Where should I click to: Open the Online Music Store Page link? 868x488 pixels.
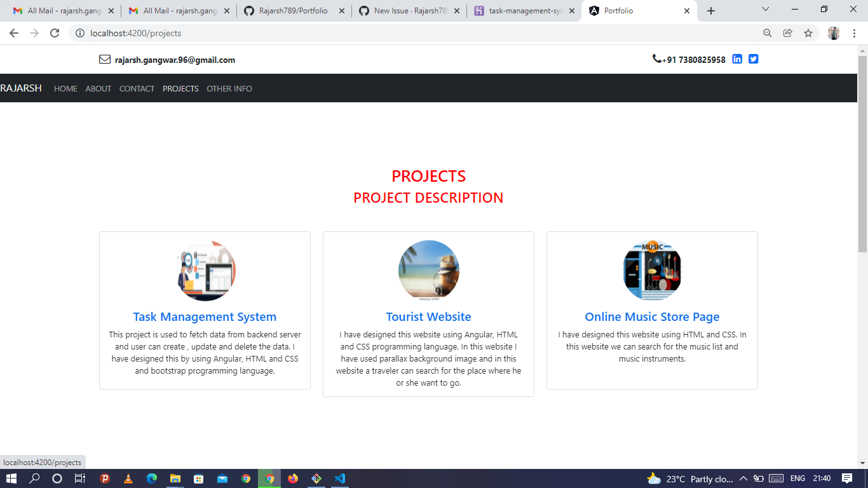[x=652, y=316]
